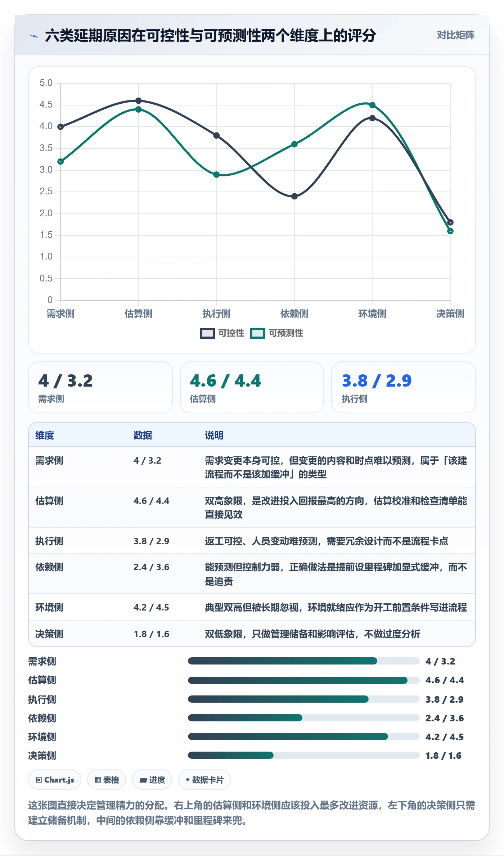Click the 可预测性 data point for 环境侧

(373, 105)
